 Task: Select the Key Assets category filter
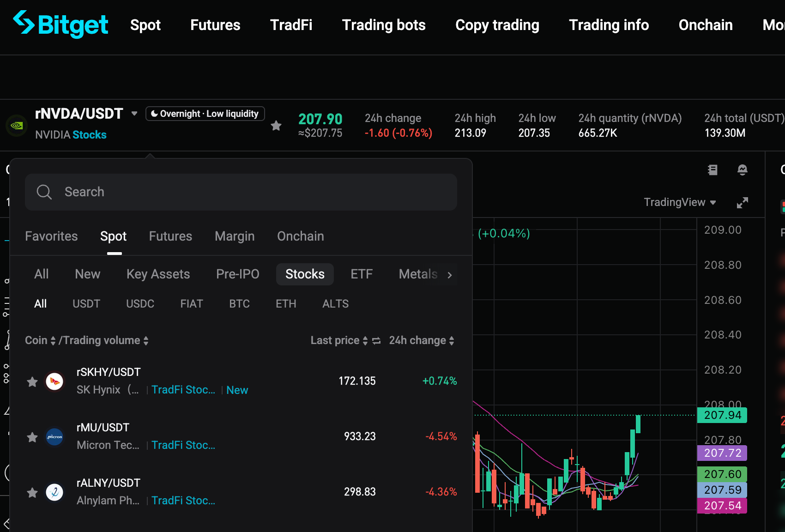pos(158,274)
